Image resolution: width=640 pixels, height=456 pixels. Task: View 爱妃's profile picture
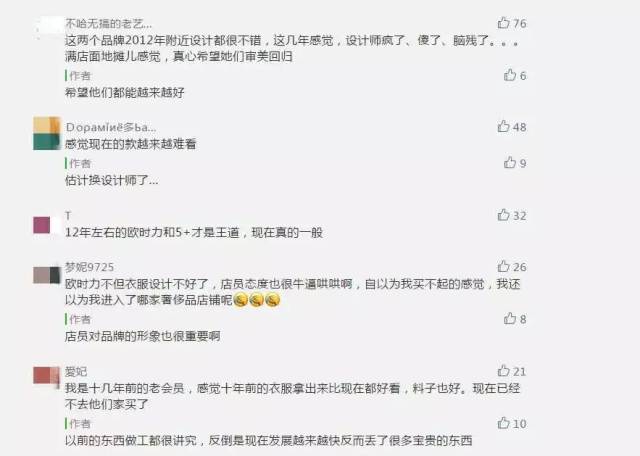click(x=47, y=376)
